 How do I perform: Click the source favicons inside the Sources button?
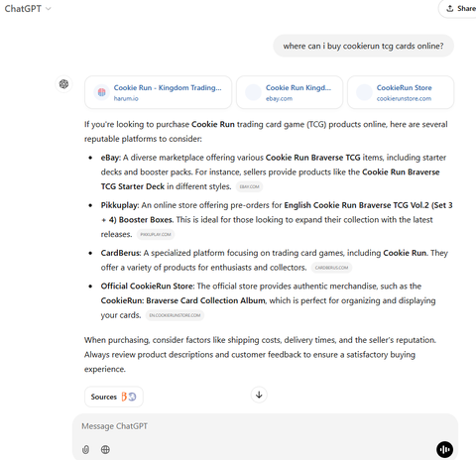click(x=129, y=397)
